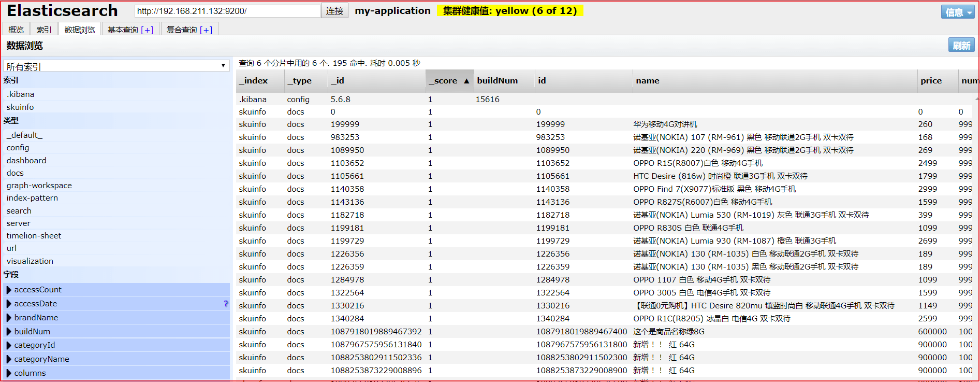This screenshot has width=980, height=382.
Task: Expand the brandName field arrow
Action: [x=9, y=318]
